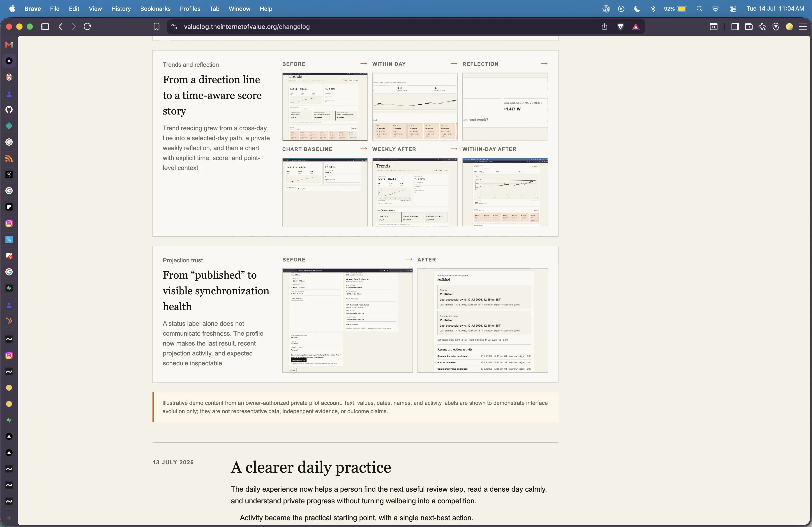Viewport: 812px width, 527px height.
Task: Open Spotlight search in the menu bar
Action: [699, 9]
